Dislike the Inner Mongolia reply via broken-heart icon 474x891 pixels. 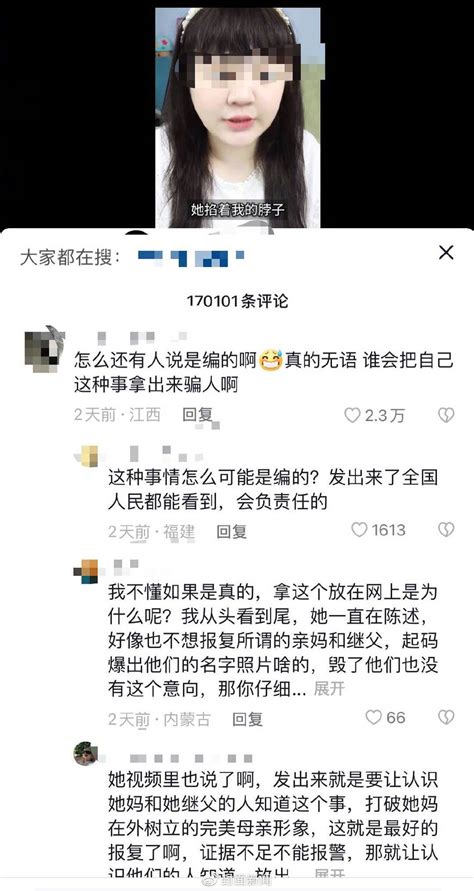pos(446,717)
